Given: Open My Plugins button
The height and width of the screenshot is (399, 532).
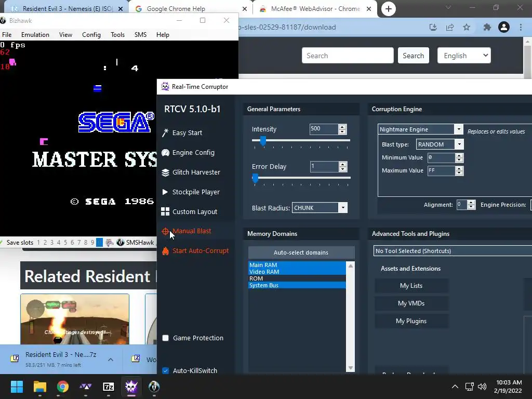Looking at the screenshot, I should (x=411, y=321).
